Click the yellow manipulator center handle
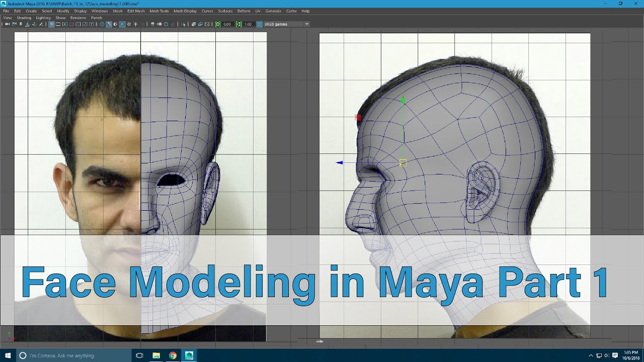Image resolution: width=644 pixels, height=362 pixels. pyautogui.click(x=403, y=162)
